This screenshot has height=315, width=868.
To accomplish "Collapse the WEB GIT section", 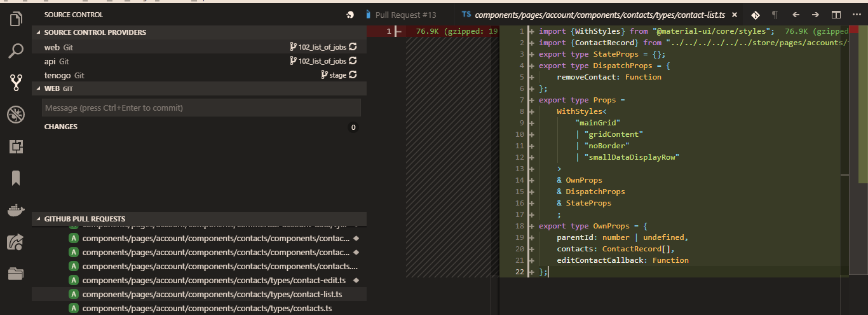I will [39, 89].
